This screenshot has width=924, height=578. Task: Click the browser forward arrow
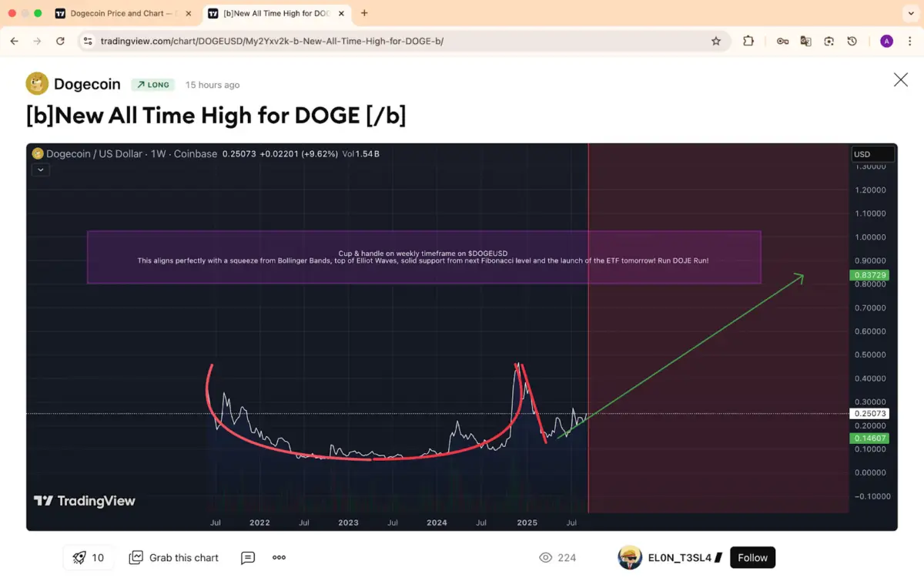point(37,41)
